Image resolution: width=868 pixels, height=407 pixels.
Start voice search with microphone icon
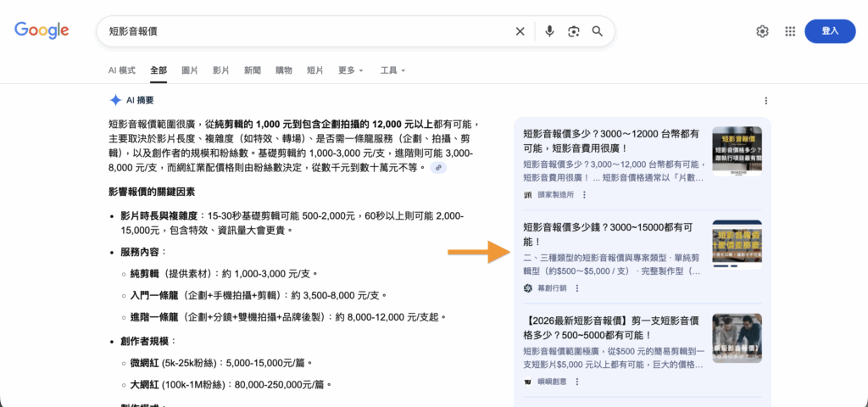[549, 31]
